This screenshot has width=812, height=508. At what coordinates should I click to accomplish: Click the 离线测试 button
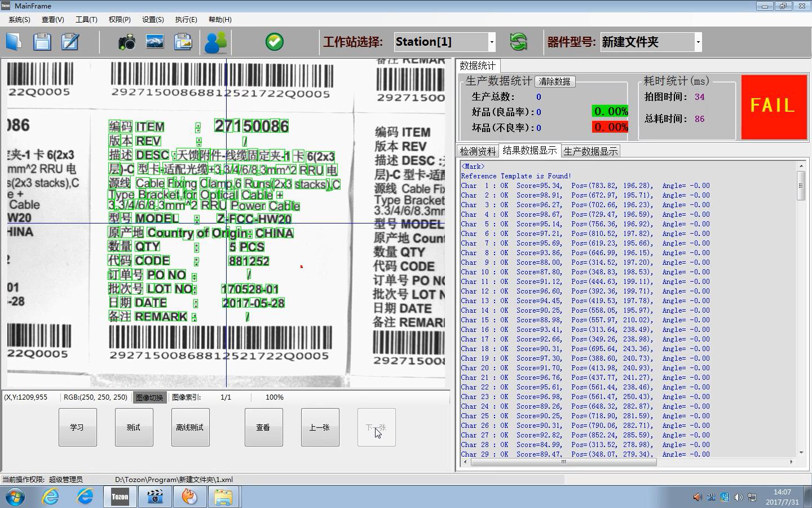[x=190, y=427]
